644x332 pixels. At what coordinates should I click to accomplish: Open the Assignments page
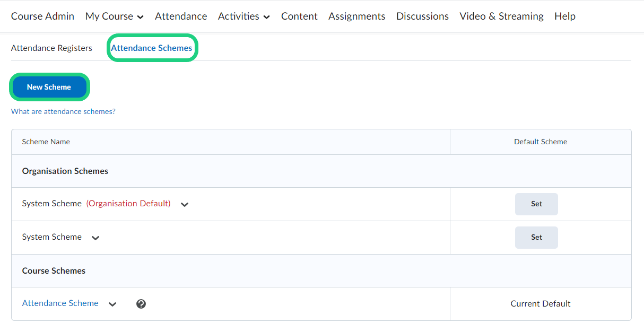coord(356,16)
